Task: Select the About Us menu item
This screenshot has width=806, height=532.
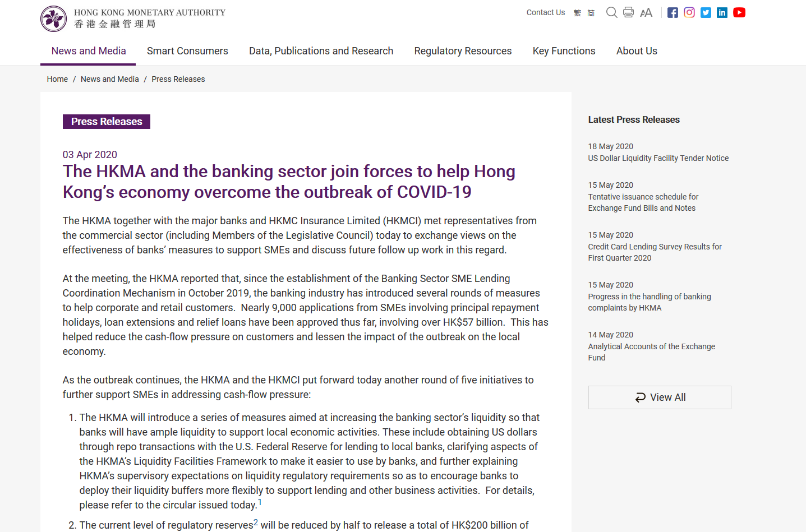Action: coord(637,51)
